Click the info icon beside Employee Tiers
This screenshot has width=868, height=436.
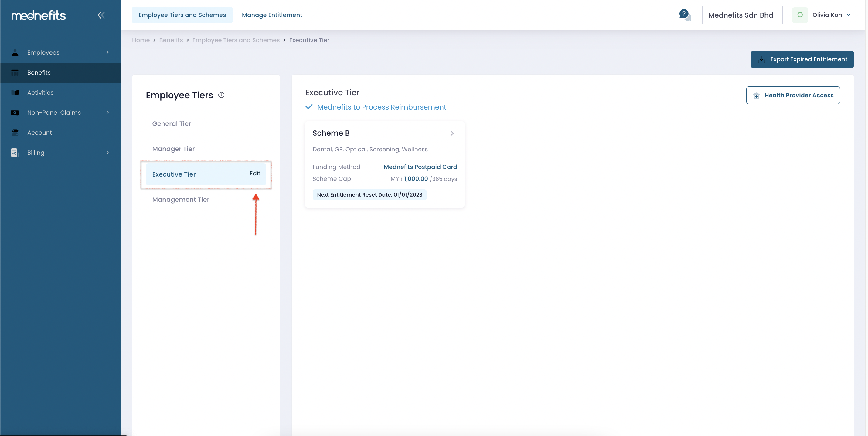221,95
